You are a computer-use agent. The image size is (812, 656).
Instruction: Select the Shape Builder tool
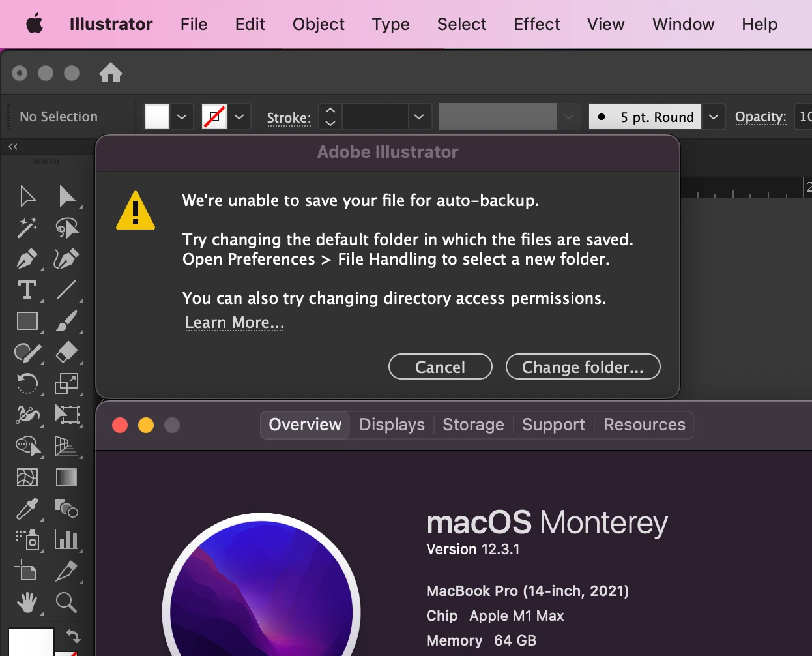pos(27,446)
